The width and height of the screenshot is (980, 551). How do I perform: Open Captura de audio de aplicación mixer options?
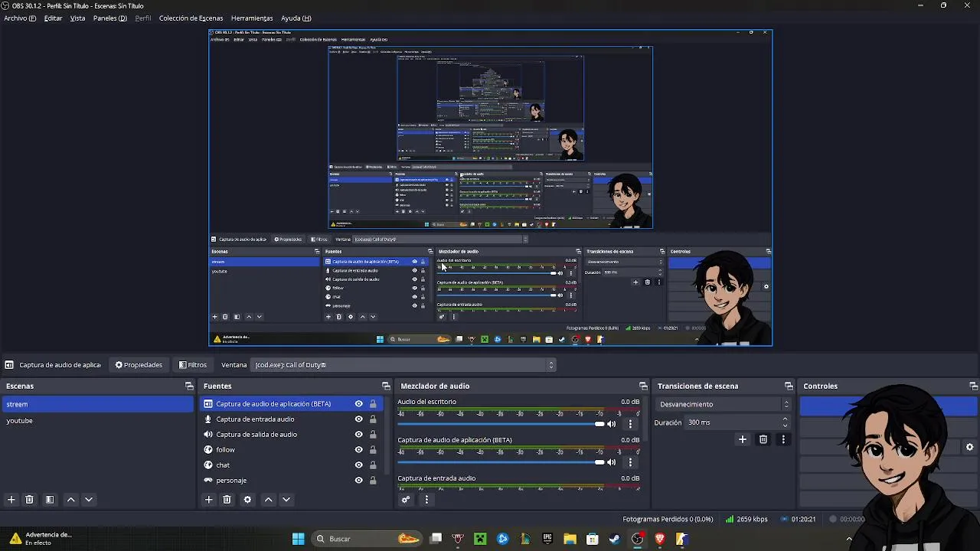click(631, 462)
